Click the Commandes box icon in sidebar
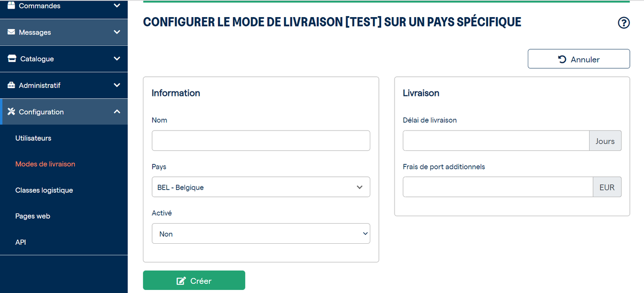644x293 pixels. [11, 6]
